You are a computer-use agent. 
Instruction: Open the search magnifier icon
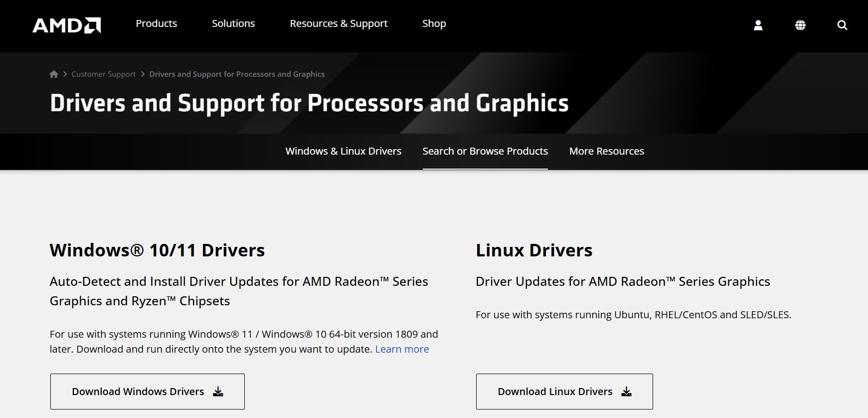[842, 25]
